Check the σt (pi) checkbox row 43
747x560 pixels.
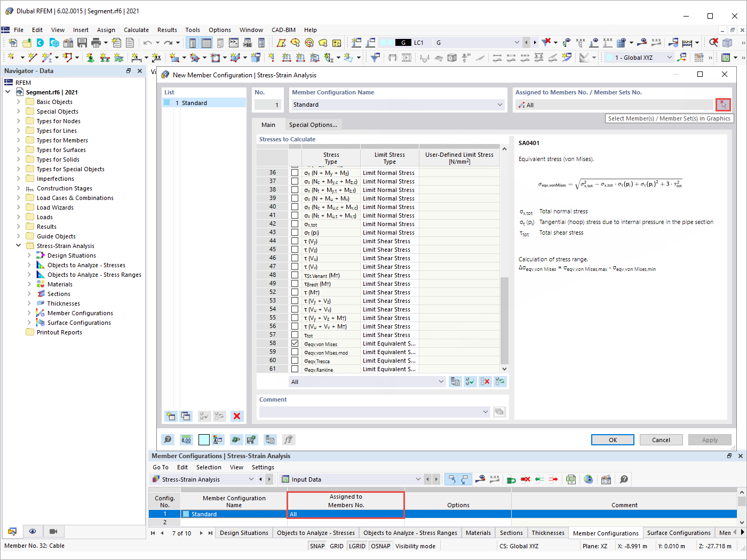(x=295, y=233)
